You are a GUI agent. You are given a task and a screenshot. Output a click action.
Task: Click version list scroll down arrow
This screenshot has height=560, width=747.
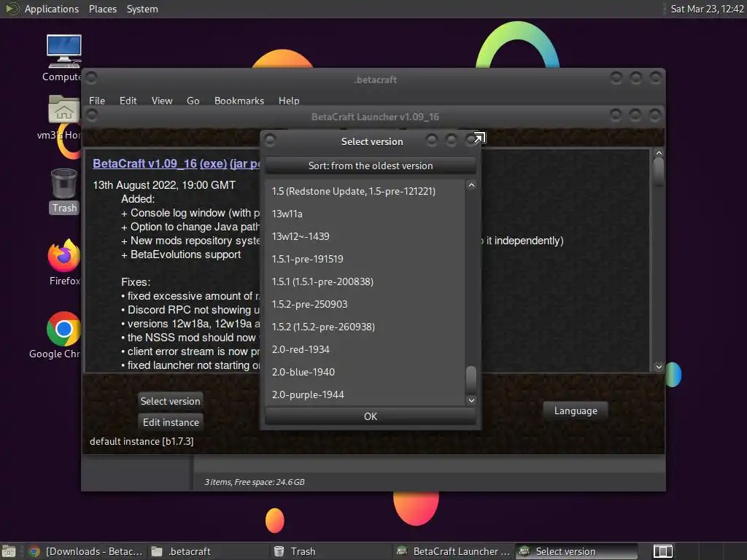click(x=471, y=400)
